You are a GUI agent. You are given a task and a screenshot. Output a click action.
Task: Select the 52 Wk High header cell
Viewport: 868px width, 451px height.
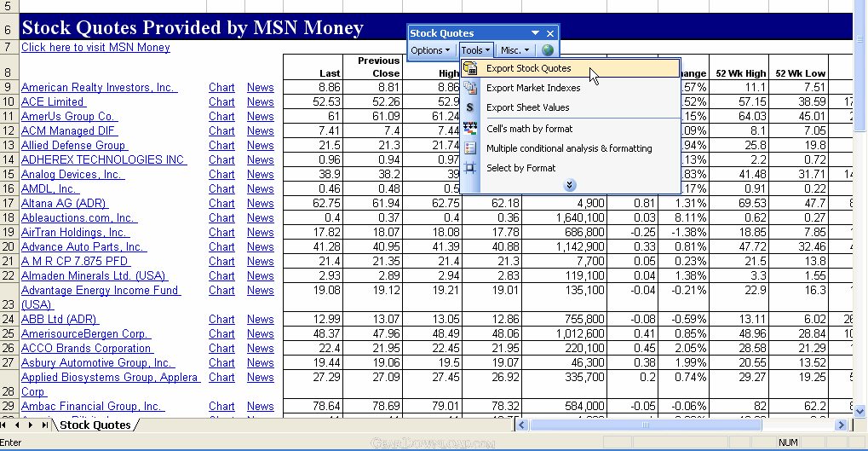(x=739, y=67)
